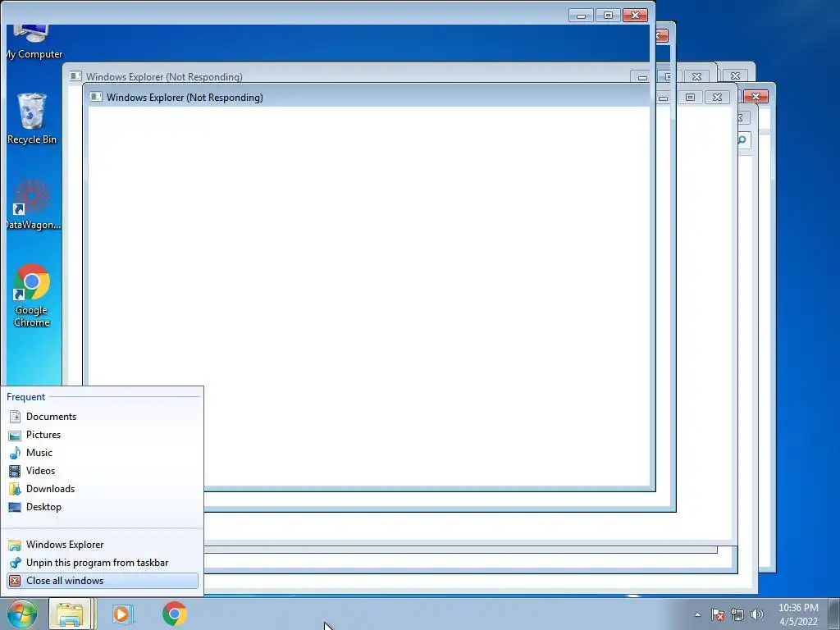Open the My Computer desktop icon
Viewport: 840px width, 630px height.
(x=34, y=42)
